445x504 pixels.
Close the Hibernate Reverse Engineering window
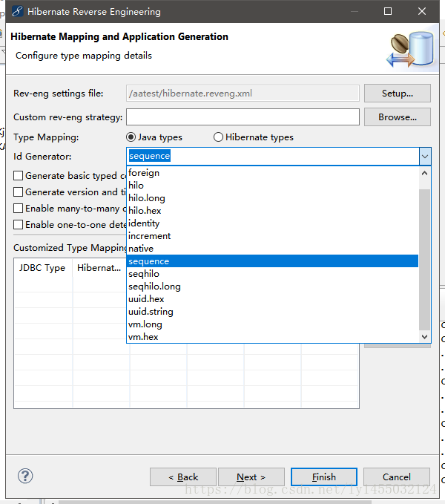[x=422, y=11]
